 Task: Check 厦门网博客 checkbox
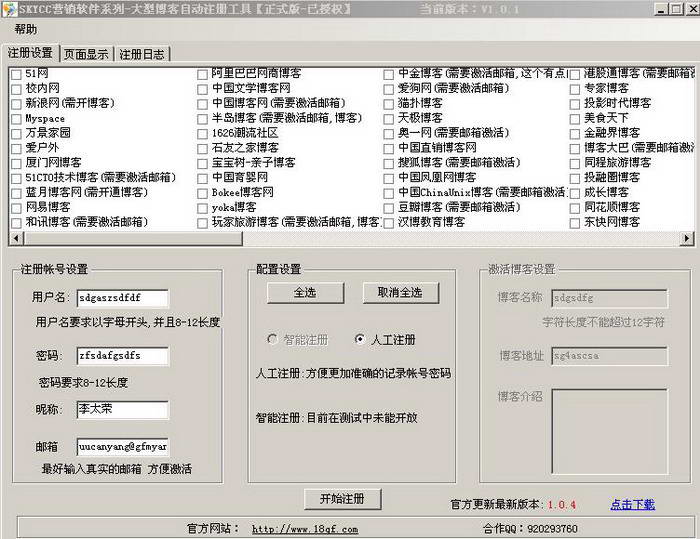coord(16,163)
